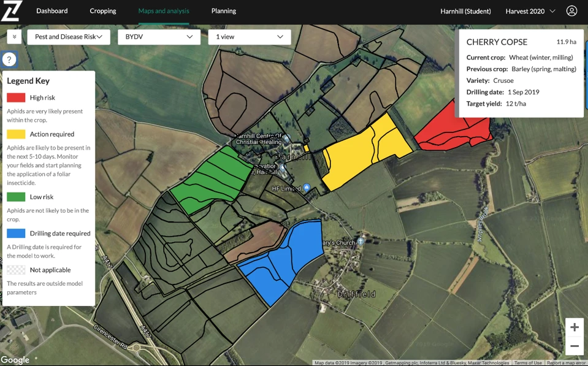Click the Google logo on the map
This screenshot has height=366, width=588.
(15, 360)
